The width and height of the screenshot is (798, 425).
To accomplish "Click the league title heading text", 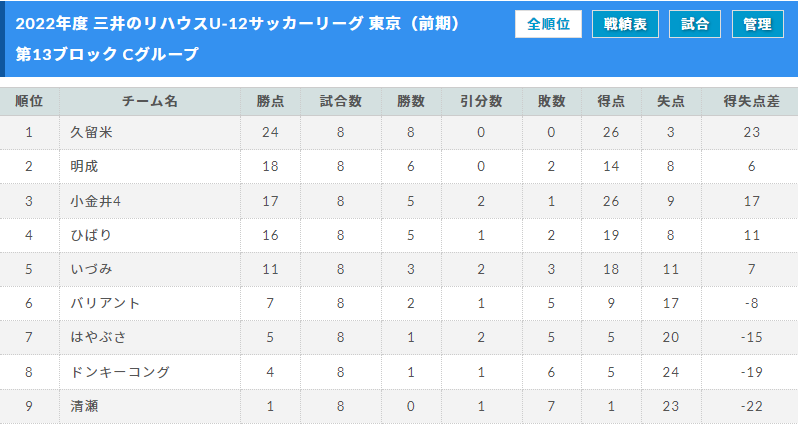I will tap(238, 24).
